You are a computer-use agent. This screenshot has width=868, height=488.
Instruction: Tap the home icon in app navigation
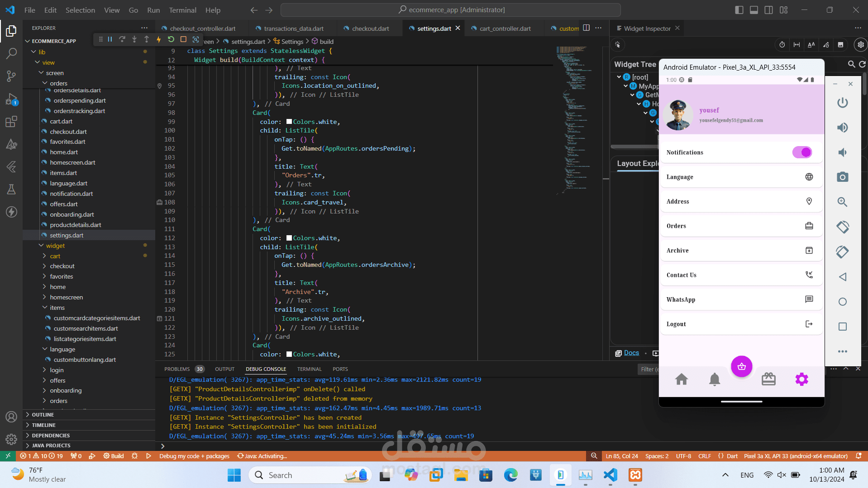(x=682, y=379)
